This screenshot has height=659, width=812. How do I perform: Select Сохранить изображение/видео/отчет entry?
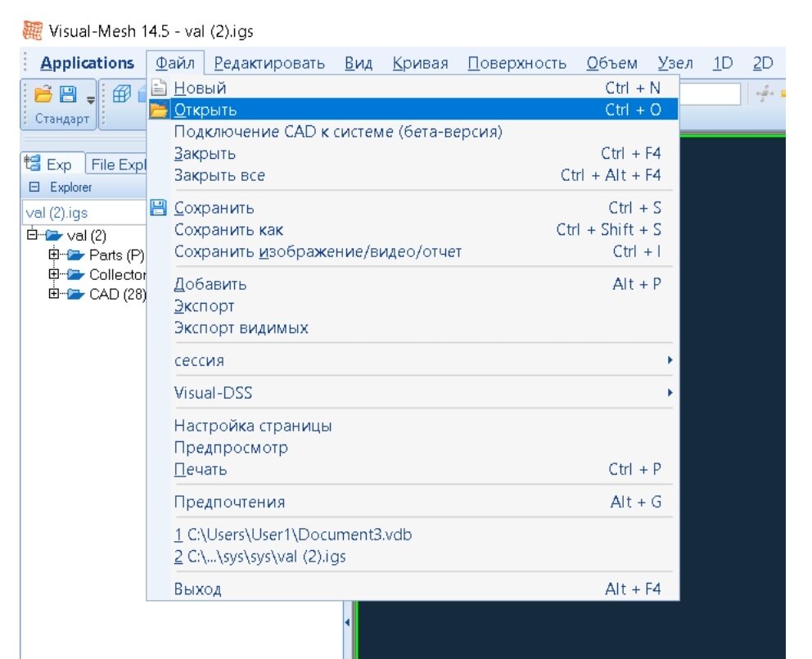pyautogui.click(x=413, y=251)
